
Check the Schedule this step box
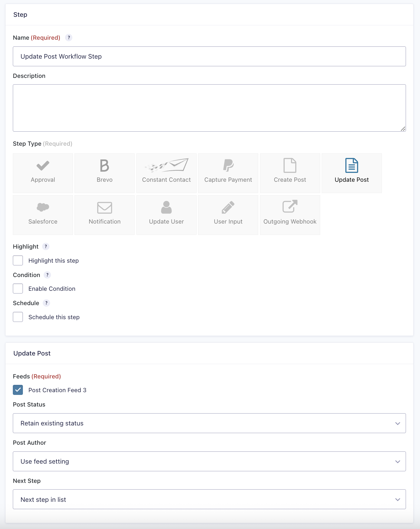(x=18, y=317)
